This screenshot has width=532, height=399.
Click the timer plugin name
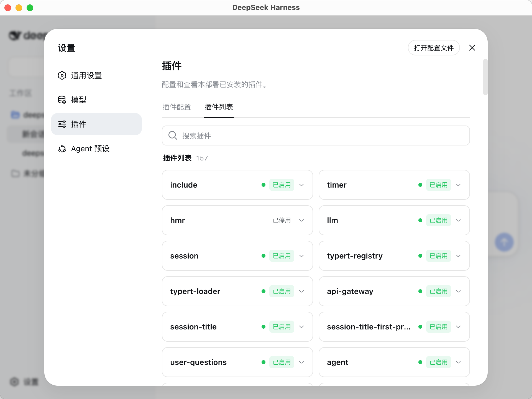click(x=337, y=185)
